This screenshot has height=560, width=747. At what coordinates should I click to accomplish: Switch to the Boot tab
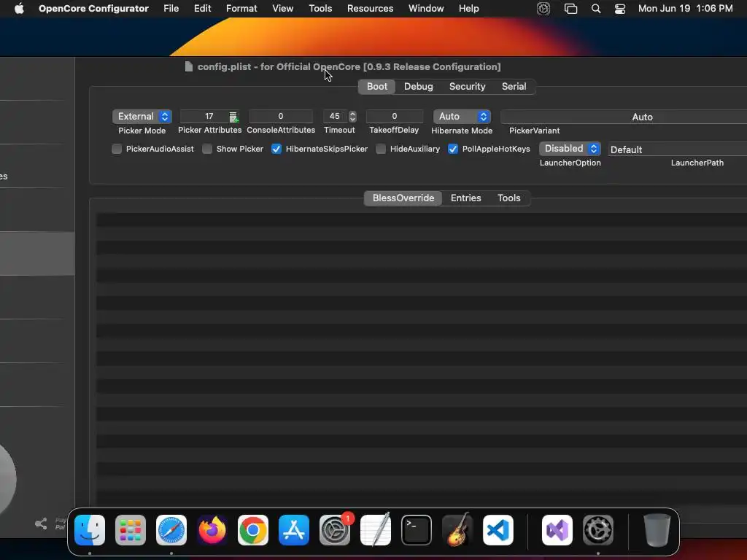(x=377, y=87)
